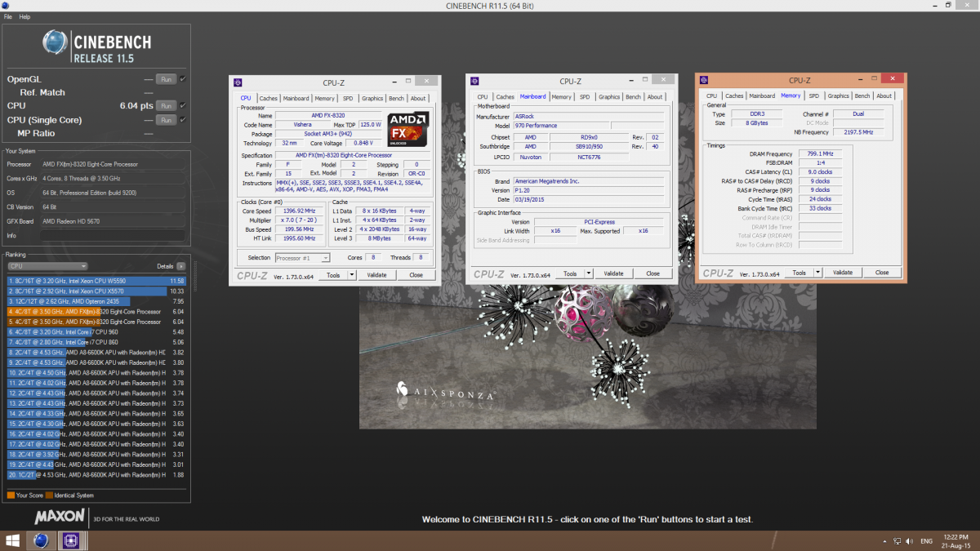Viewport: 980px width, 551px height.
Task: Click the Details arrow button in Ranking
Action: (180, 266)
